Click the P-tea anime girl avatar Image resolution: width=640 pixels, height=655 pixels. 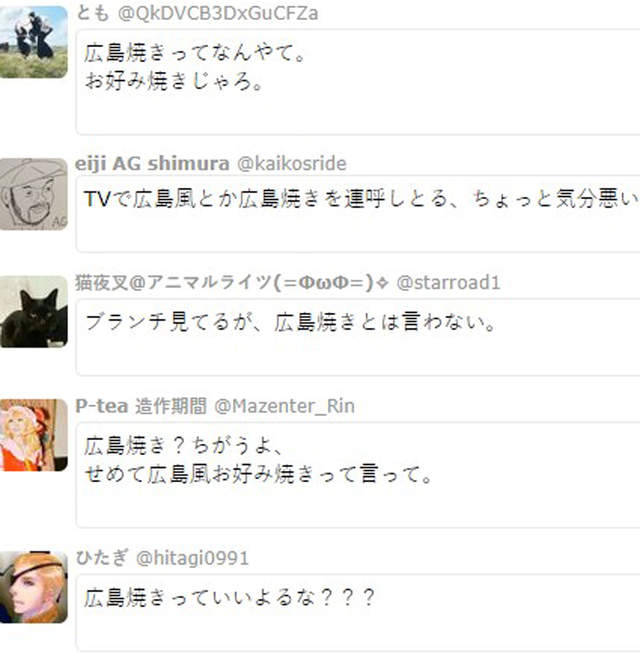click(33, 435)
